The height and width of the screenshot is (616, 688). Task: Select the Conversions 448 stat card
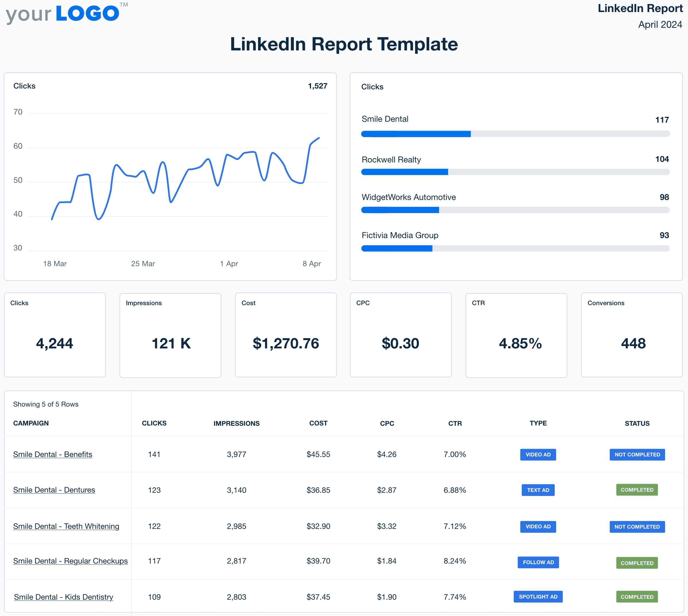[632, 335]
